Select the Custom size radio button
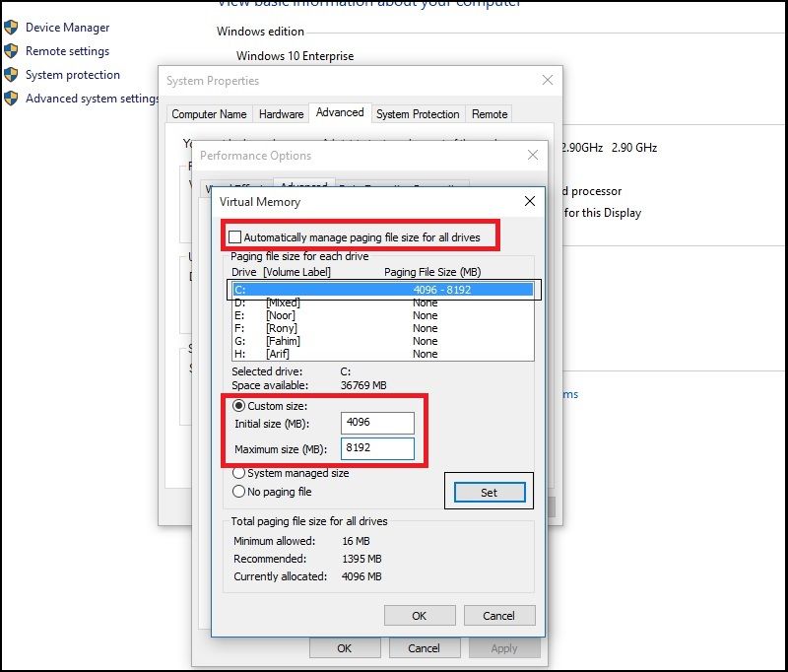788x672 pixels. pyautogui.click(x=238, y=406)
